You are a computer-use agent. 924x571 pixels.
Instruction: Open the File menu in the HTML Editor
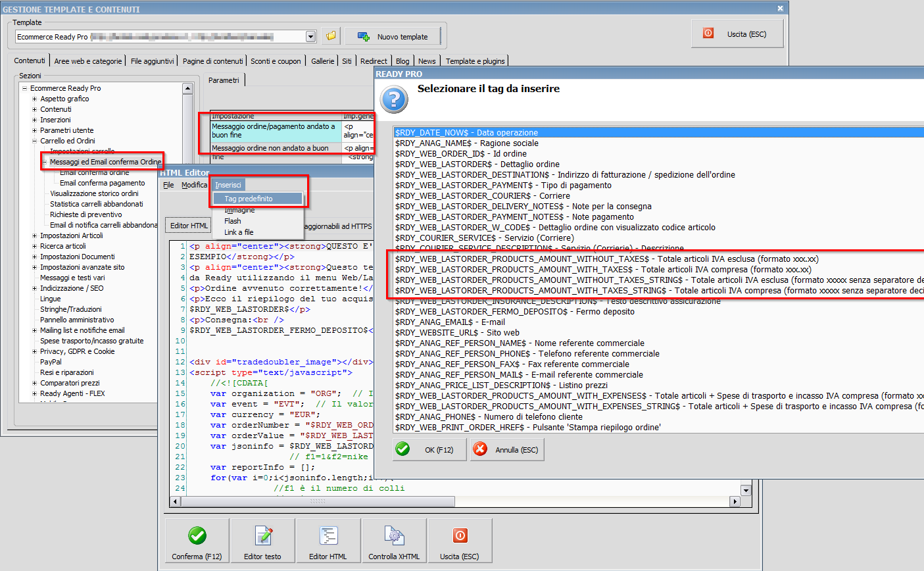(x=168, y=185)
